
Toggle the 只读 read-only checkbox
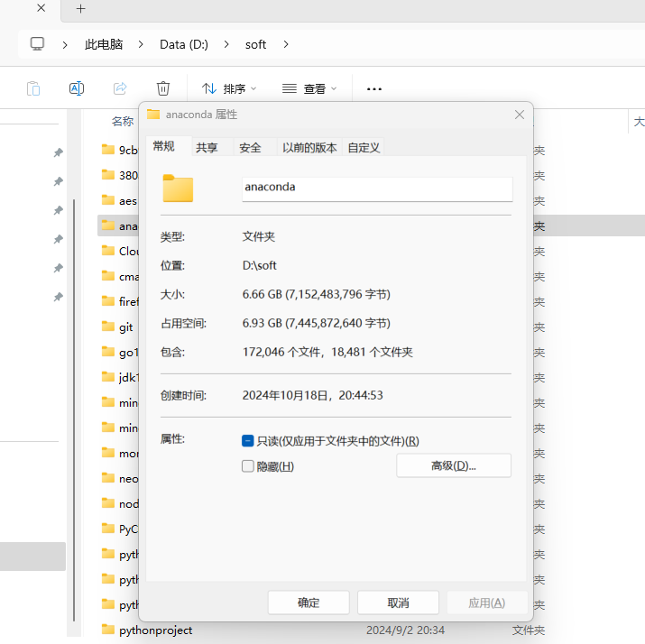(248, 441)
